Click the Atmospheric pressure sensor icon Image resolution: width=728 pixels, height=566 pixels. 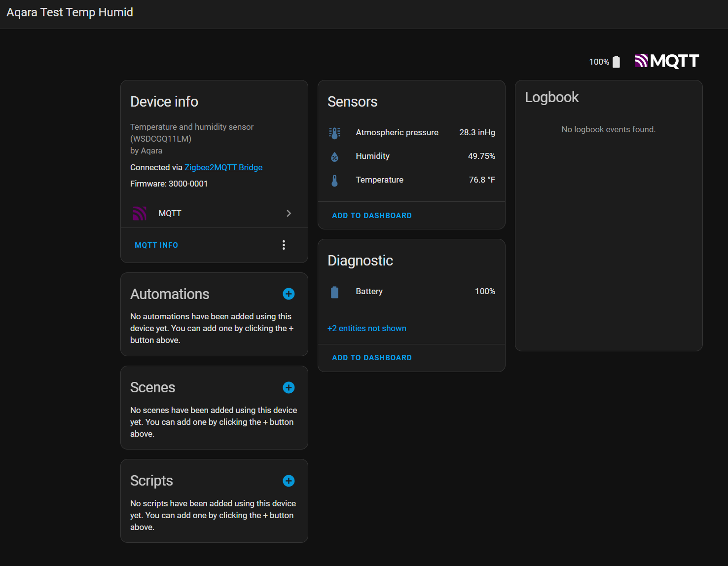(334, 133)
